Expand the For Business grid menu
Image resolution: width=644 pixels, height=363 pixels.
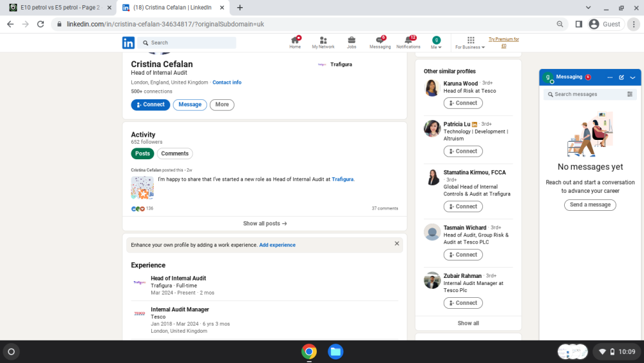[x=470, y=43]
